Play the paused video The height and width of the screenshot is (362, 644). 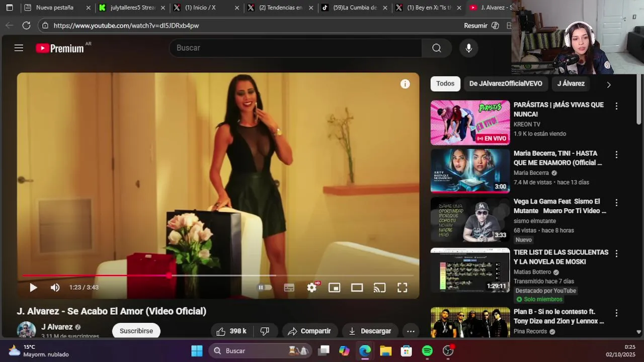33,288
